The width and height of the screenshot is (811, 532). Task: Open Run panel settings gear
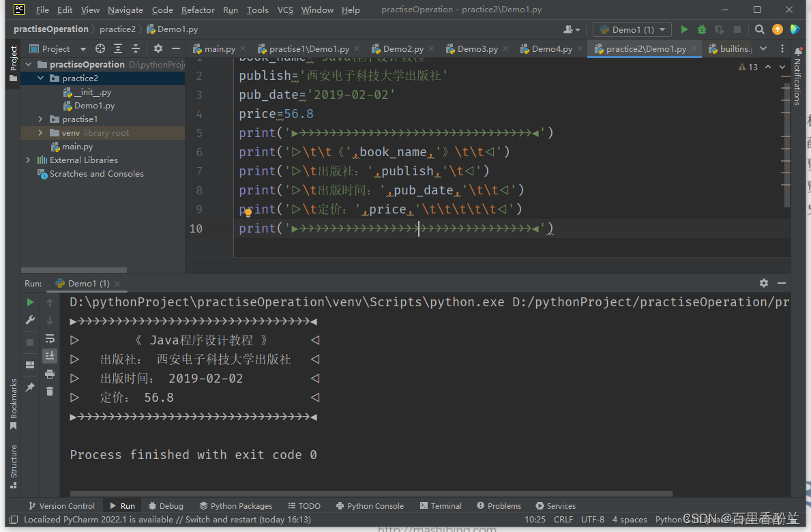(x=764, y=283)
